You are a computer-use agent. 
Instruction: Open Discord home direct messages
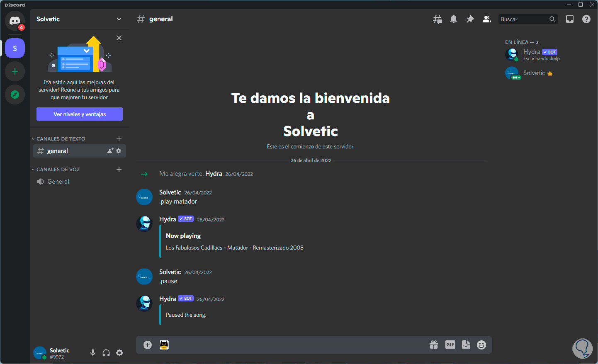click(x=15, y=20)
